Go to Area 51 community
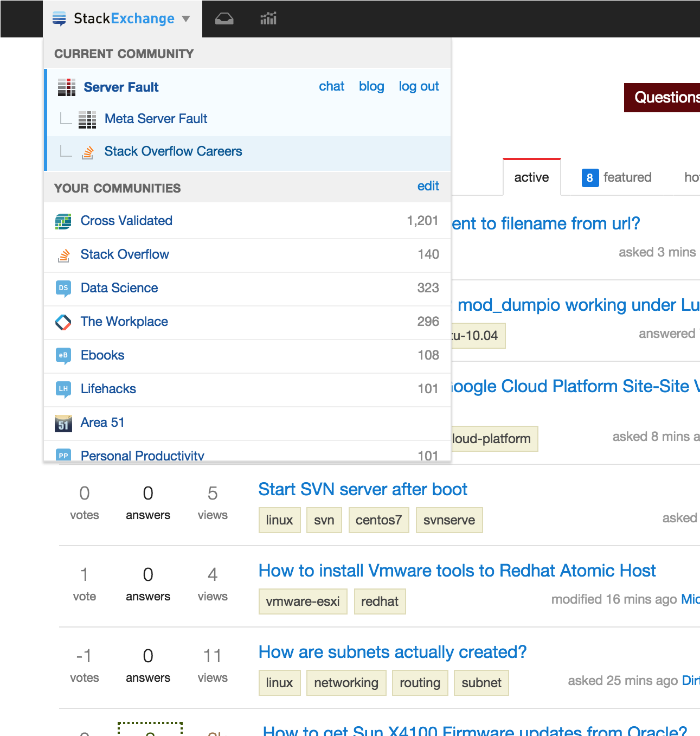Viewport: 700px width, 736px height. click(x=102, y=423)
